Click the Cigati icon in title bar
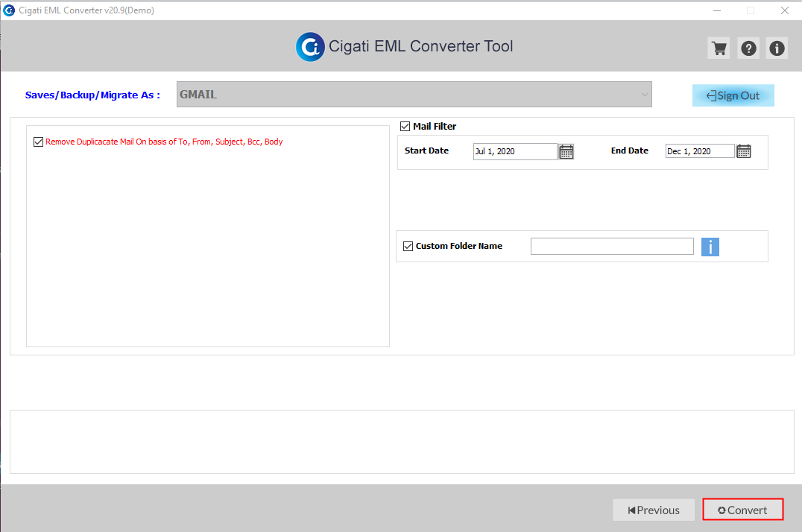This screenshot has width=802, height=532. coord(9,10)
